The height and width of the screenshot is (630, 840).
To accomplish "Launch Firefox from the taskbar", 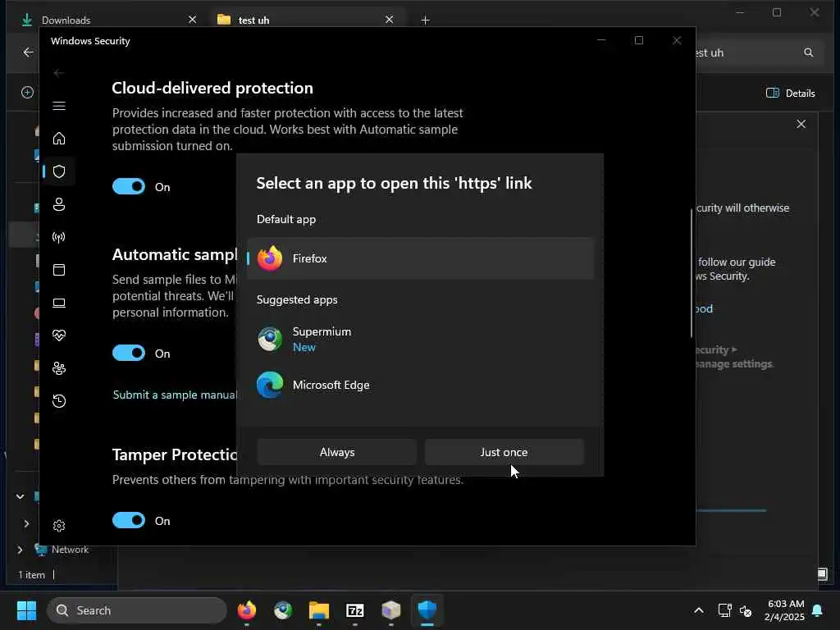I will [x=246, y=610].
